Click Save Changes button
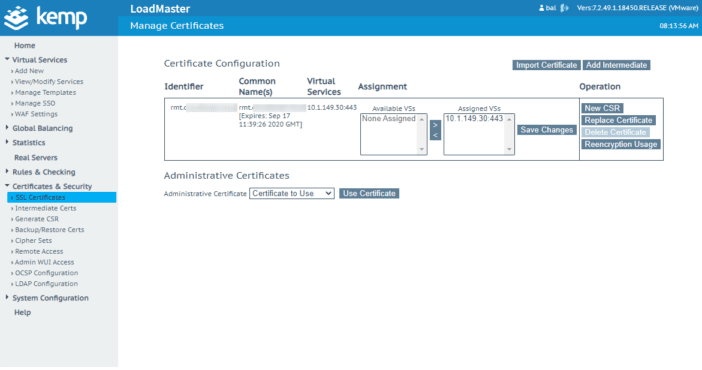 546,130
